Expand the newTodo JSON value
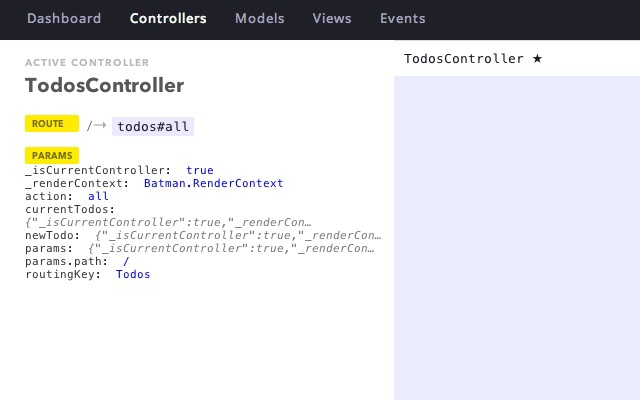Image resolution: width=640 pixels, height=400 pixels. pyautogui.click(x=238, y=236)
